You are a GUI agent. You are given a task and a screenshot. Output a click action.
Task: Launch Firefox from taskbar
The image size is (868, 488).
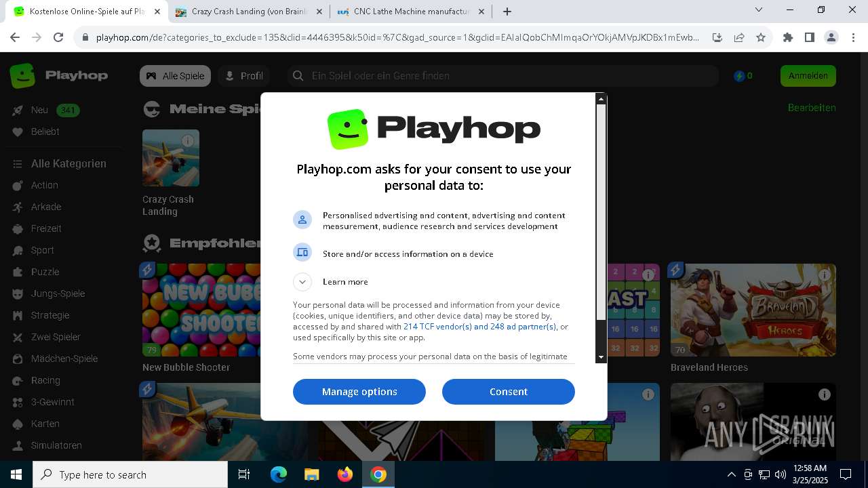[345, 474]
